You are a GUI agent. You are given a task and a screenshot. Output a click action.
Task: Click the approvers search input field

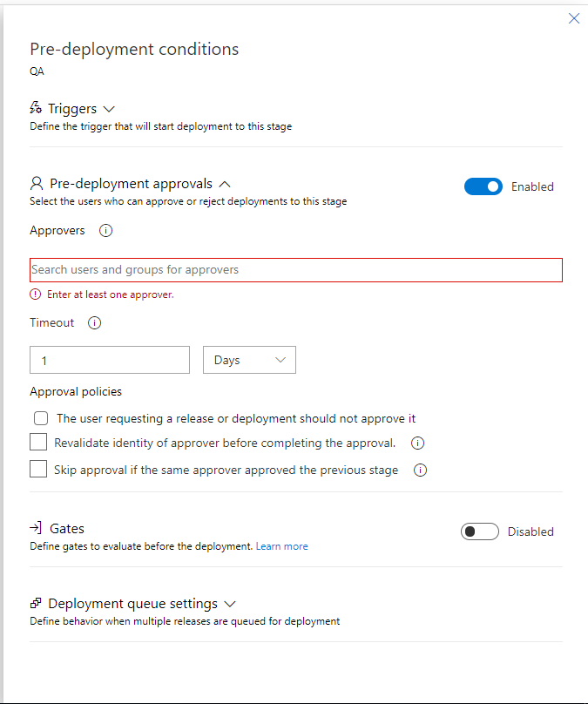coord(296,270)
